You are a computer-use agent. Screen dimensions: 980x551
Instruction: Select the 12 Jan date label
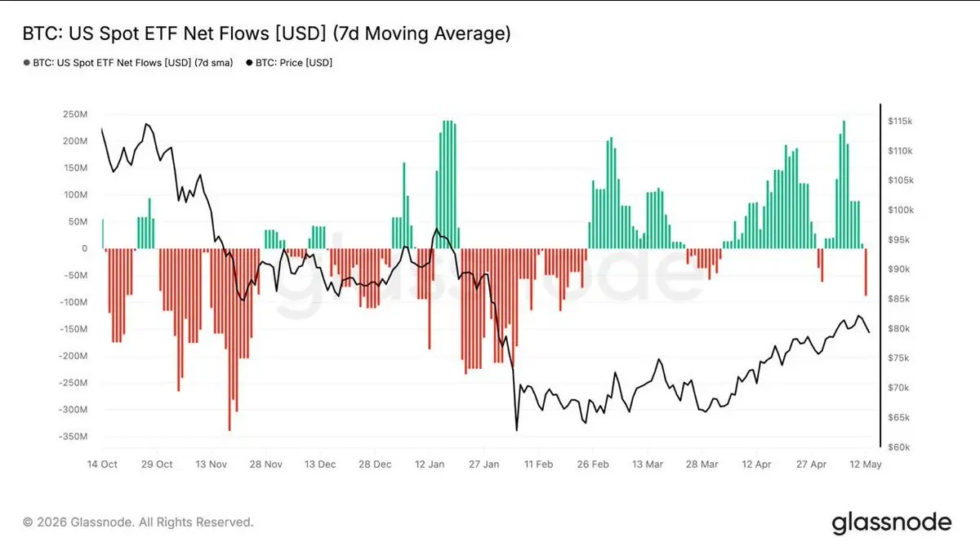[430, 464]
